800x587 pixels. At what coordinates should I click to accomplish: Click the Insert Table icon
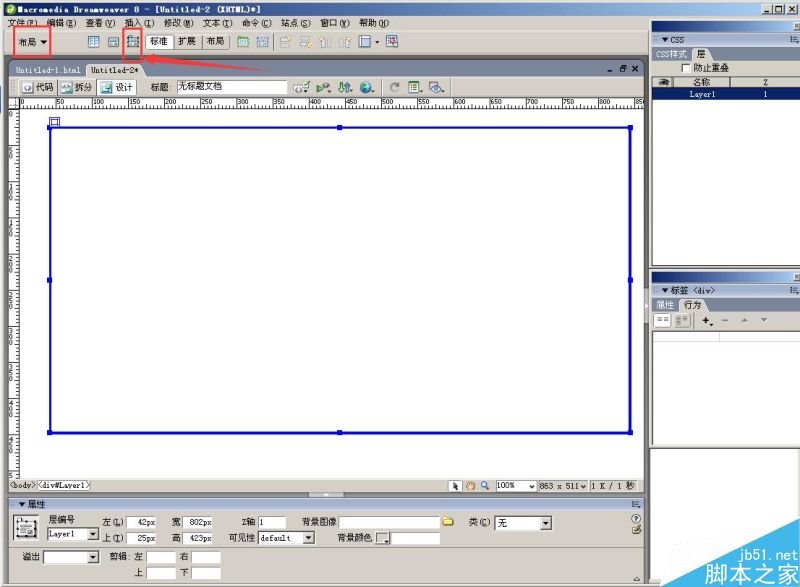click(94, 42)
